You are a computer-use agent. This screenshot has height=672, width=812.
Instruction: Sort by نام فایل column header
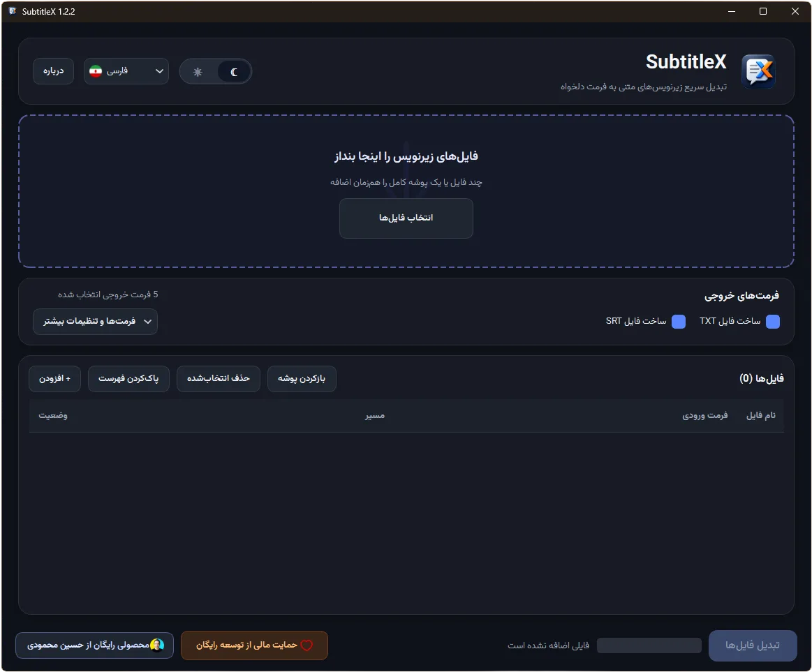point(761,415)
